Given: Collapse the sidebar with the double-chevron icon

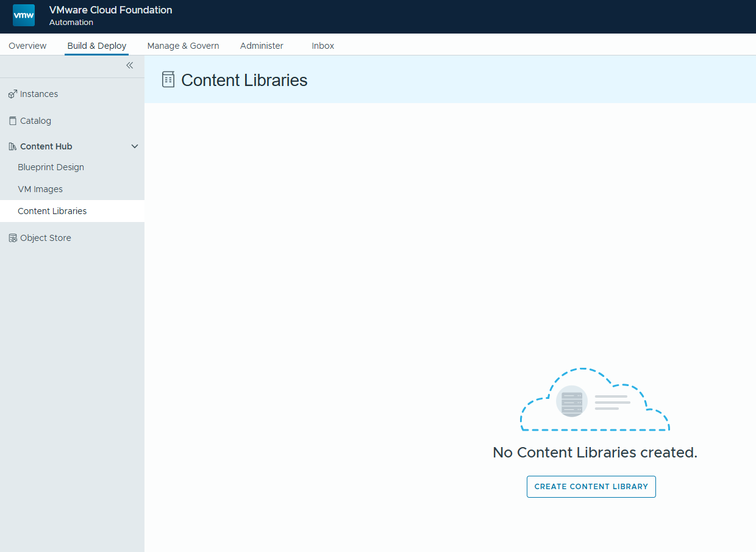Looking at the screenshot, I should [129, 65].
